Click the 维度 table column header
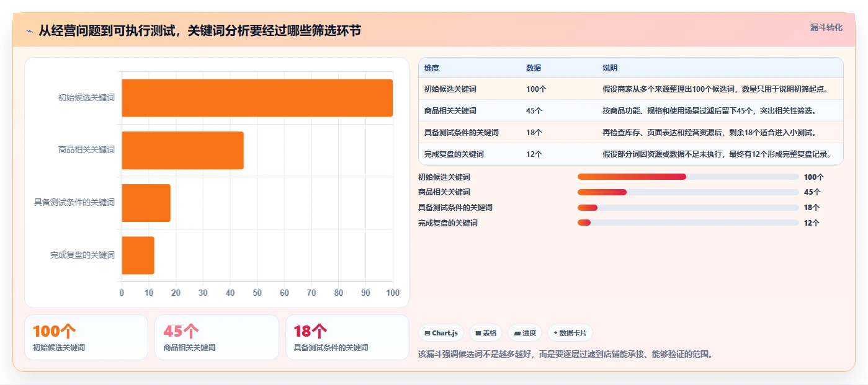The width and height of the screenshot is (868, 385). pyautogui.click(x=432, y=68)
